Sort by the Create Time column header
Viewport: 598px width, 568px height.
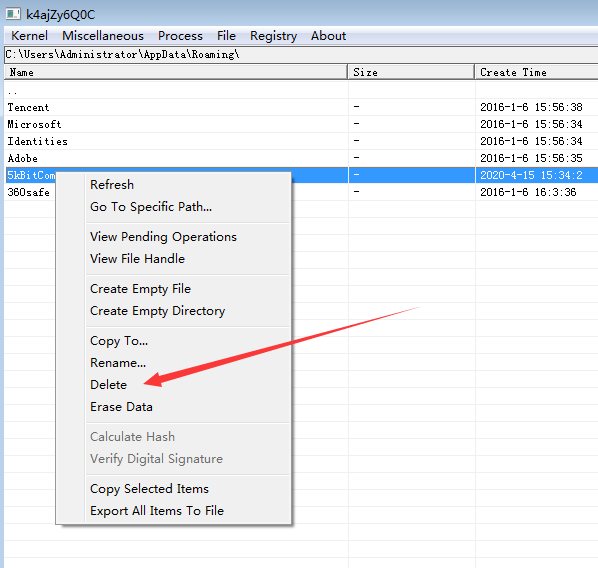coord(537,72)
